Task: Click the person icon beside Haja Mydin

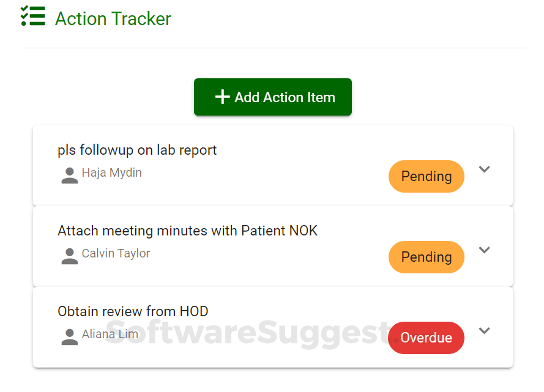Action: (x=69, y=176)
